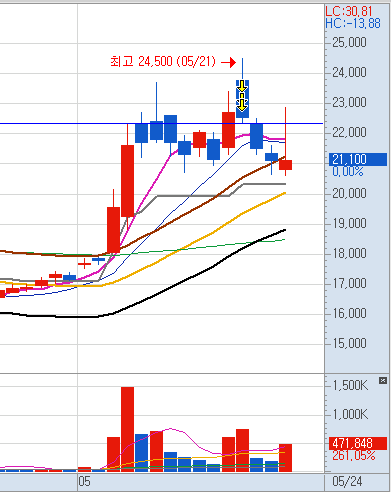The image size is (391, 492).
Task: Select the HC:-13,88 indicator text
Action: pos(353,23)
